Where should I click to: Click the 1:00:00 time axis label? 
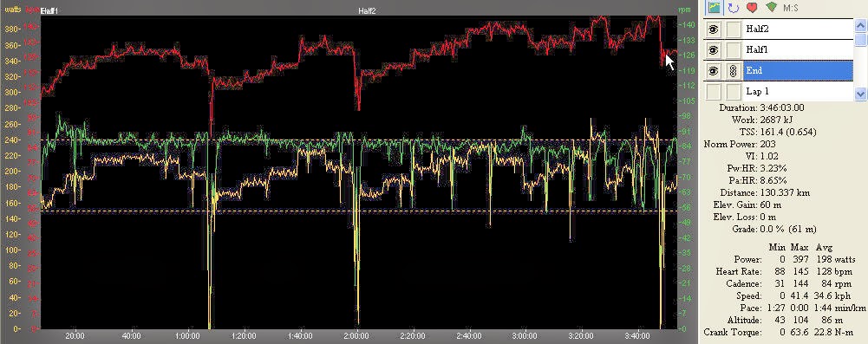(187, 335)
